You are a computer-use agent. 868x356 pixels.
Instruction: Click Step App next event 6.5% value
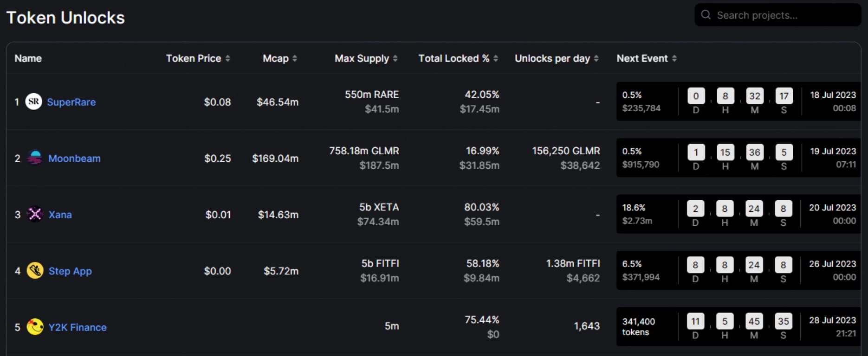pos(632,264)
